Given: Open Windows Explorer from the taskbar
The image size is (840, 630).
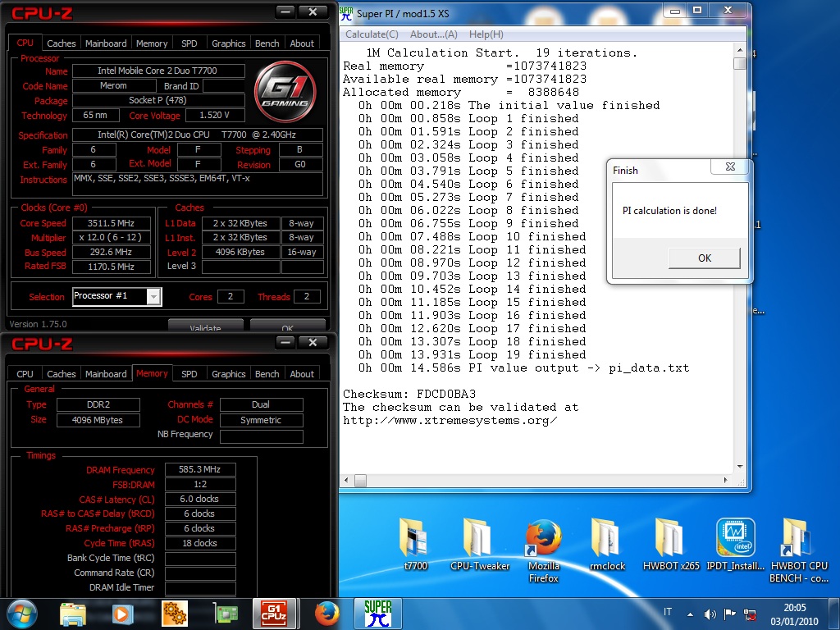Looking at the screenshot, I should click(x=72, y=614).
